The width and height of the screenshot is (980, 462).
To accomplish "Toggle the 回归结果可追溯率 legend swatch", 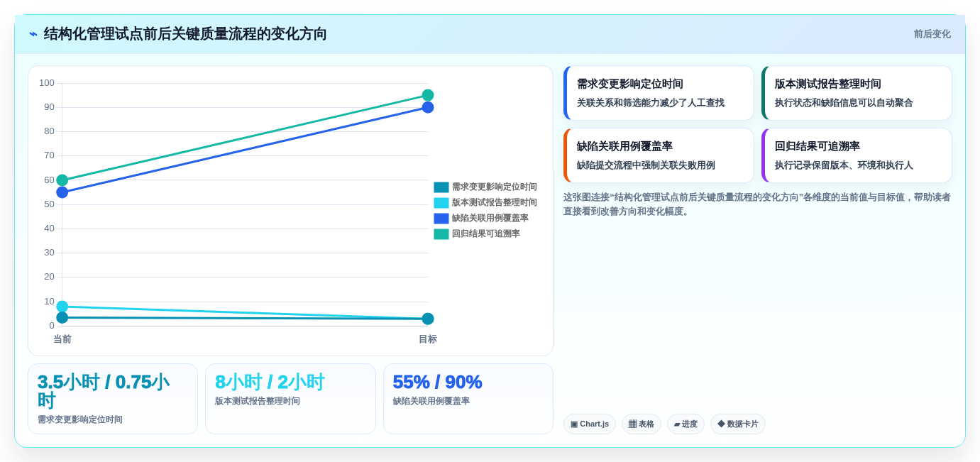I will [441, 234].
